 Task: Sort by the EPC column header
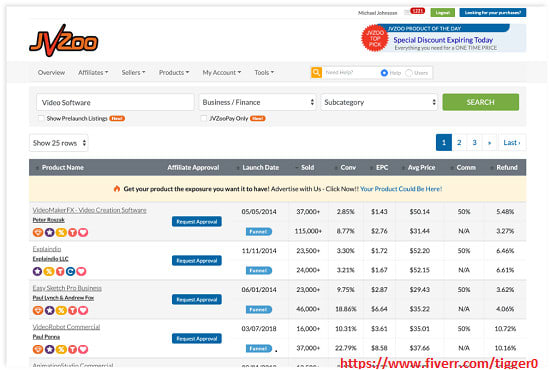382,168
